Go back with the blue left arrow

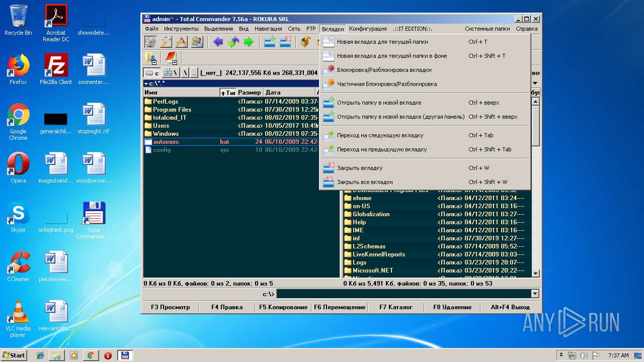218,42
